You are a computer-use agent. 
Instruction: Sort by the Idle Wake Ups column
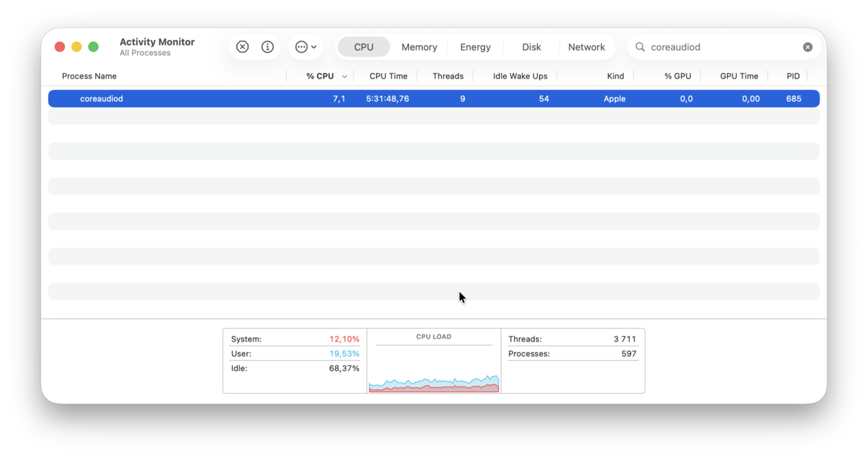point(520,76)
